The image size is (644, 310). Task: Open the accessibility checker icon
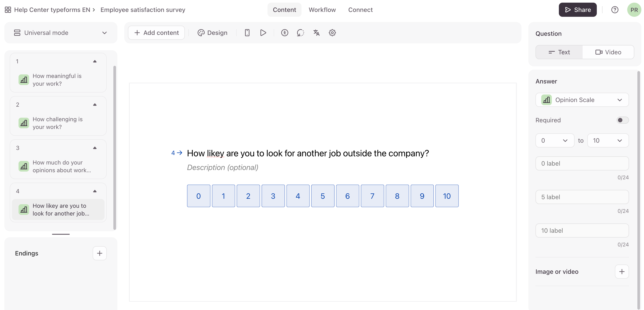[285, 33]
